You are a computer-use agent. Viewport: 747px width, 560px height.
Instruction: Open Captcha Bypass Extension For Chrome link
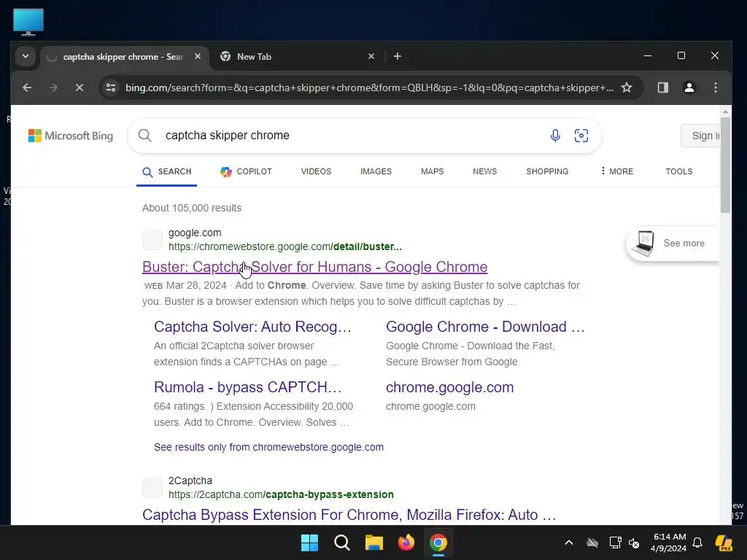(349, 515)
